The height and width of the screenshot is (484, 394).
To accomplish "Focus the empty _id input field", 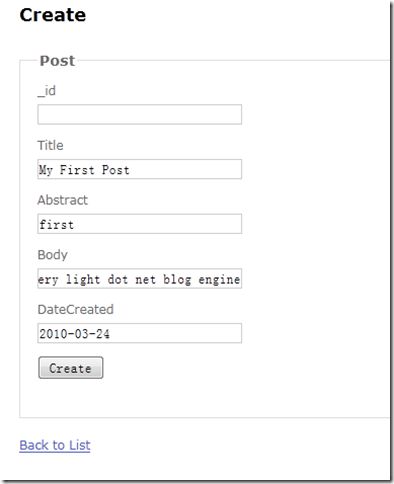I will click(140, 114).
